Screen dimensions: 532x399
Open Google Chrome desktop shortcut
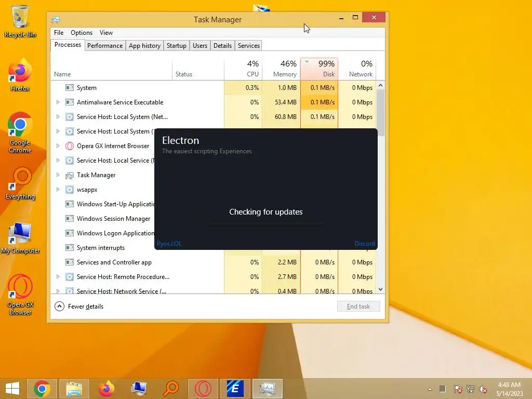(20, 132)
